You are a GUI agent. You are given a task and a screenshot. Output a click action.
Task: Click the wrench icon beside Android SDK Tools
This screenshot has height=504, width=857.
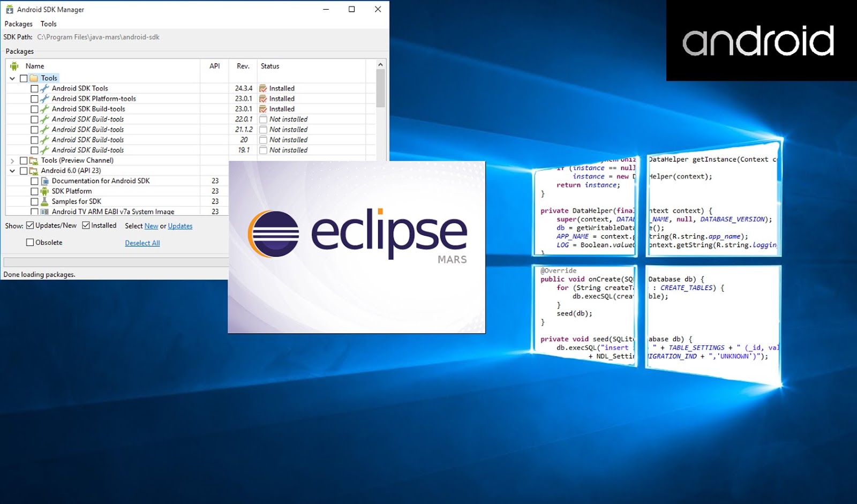click(x=44, y=88)
